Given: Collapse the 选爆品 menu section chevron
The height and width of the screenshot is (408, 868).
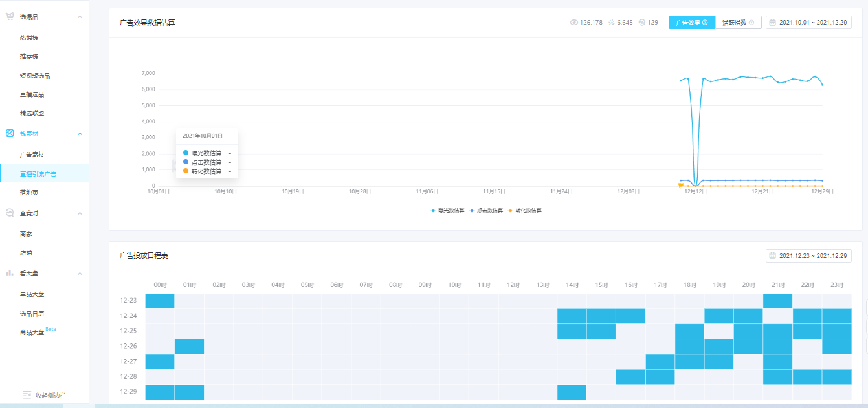Looking at the screenshot, I should click(80, 17).
